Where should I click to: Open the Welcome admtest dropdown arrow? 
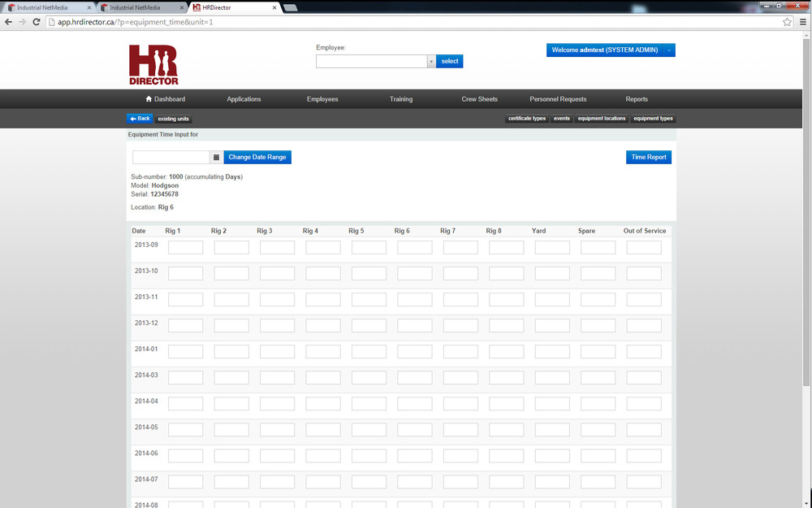pyautogui.click(x=669, y=50)
